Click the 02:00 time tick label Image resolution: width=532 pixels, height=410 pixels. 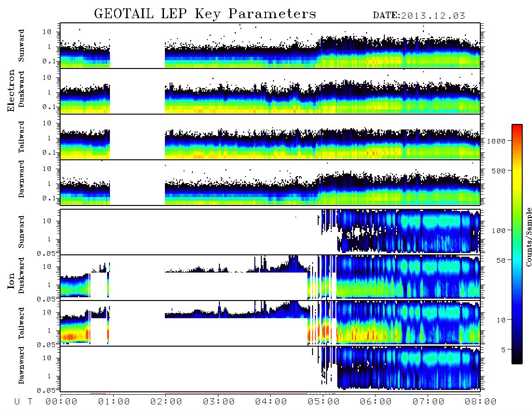[166, 402]
